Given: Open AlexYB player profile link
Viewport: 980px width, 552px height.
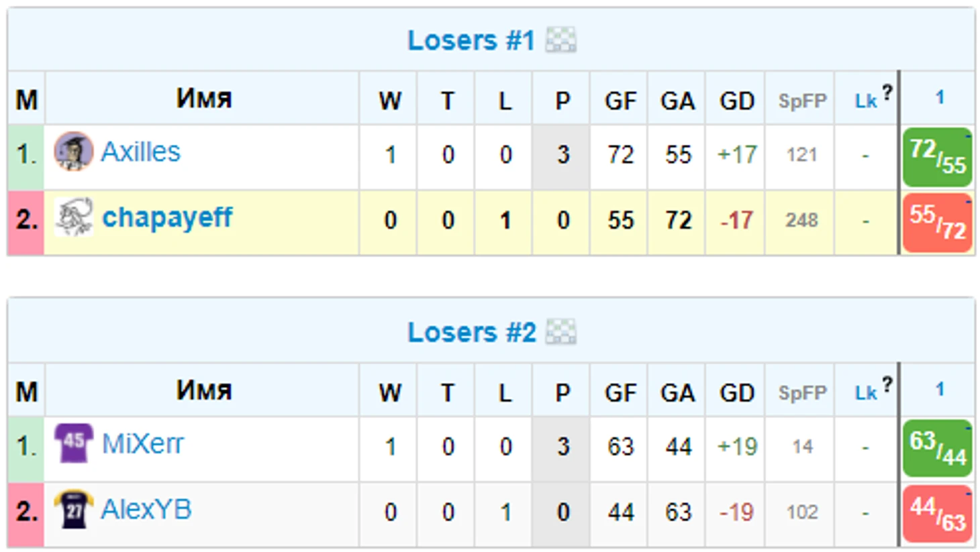Looking at the screenshot, I should coord(146,510).
